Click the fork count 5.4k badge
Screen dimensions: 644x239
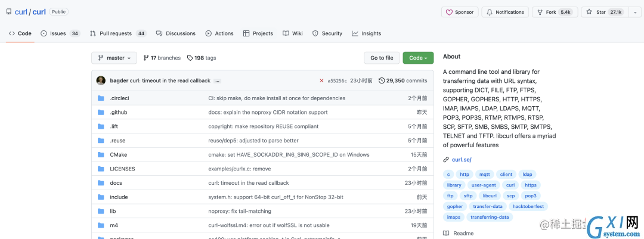click(x=565, y=13)
